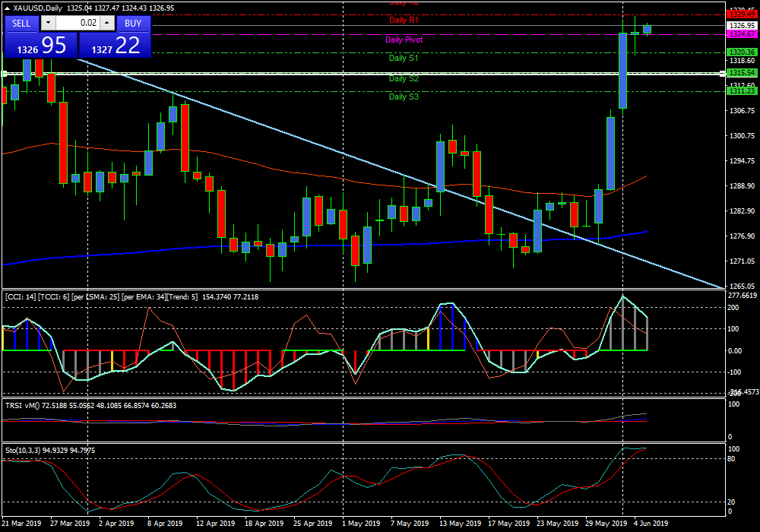Click the green 1315.54 price tag
The image size is (760, 532).
point(740,72)
